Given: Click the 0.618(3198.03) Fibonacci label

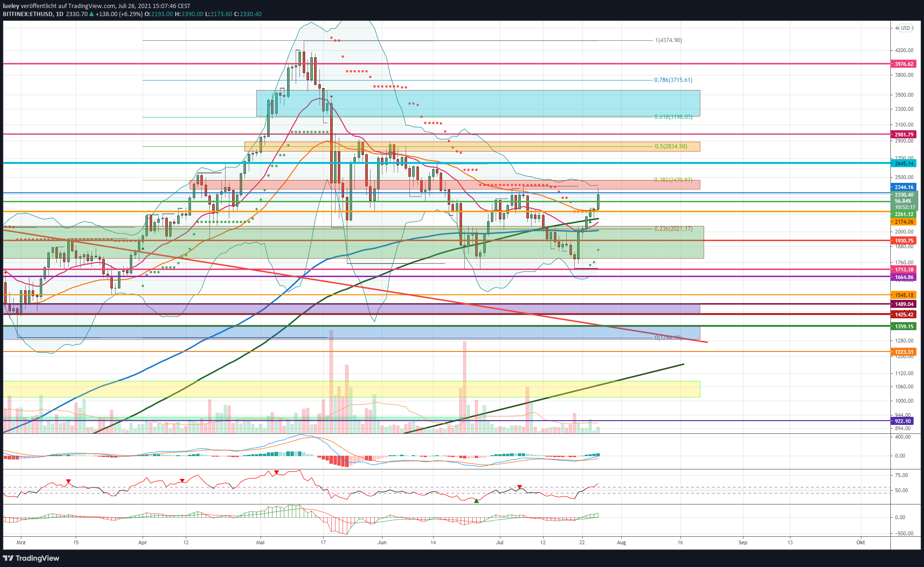Looking at the screenshot, I should (673, 117).
